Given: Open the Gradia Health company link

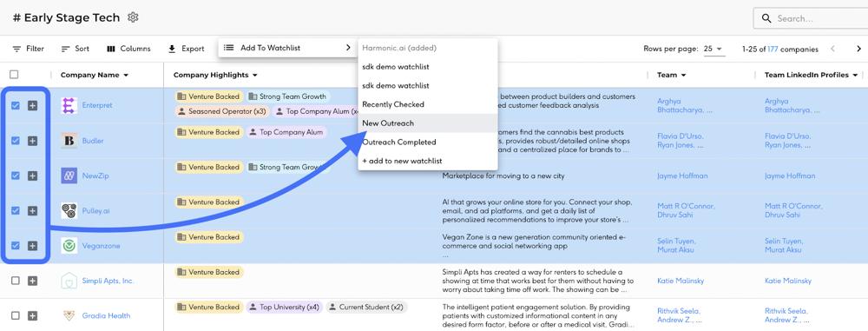Looking at the screenshot, I should pos(106,315).
